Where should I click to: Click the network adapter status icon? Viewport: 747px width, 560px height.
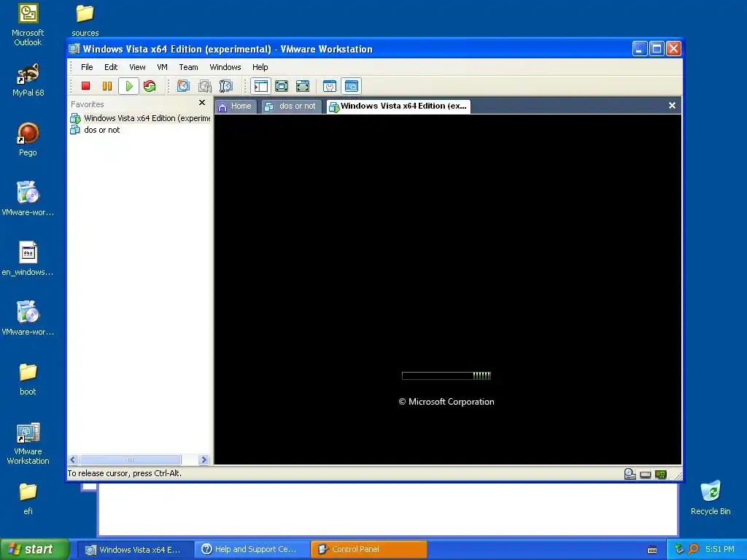click(661, 474)
